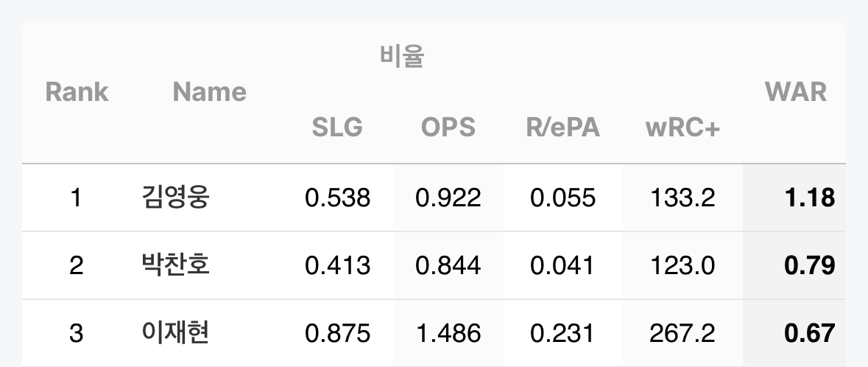
Task: Click OPS value 1.486 cell
Action: coord(448,333)
